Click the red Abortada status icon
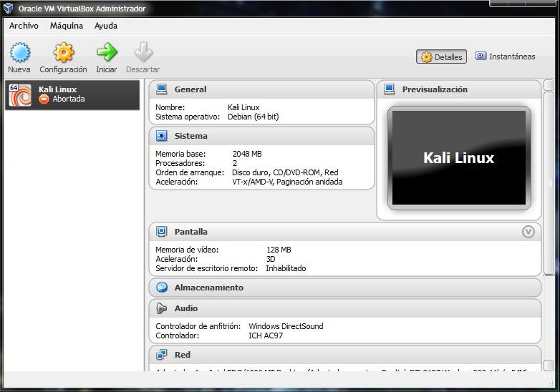 tap(44, 99)
